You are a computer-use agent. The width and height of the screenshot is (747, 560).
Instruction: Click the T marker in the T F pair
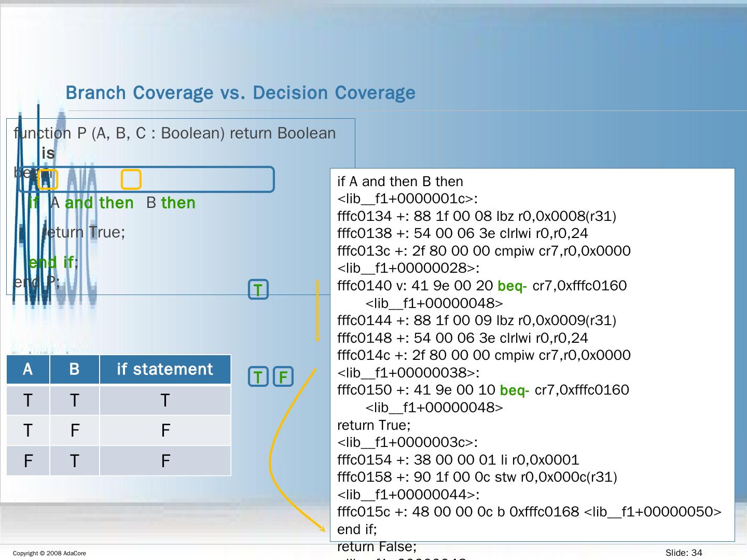click(258, 377)
